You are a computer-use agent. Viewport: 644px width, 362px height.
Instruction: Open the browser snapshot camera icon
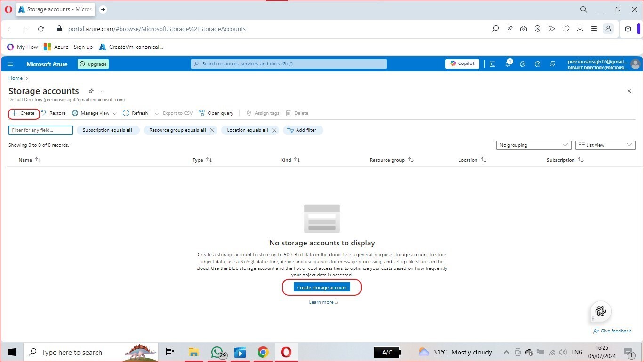pyautogui.click(x=523, y=29)
